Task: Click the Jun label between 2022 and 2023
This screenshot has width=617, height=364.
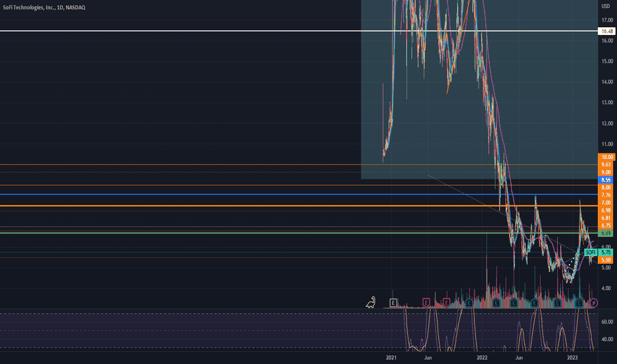Action: click(x=519, y=357)
